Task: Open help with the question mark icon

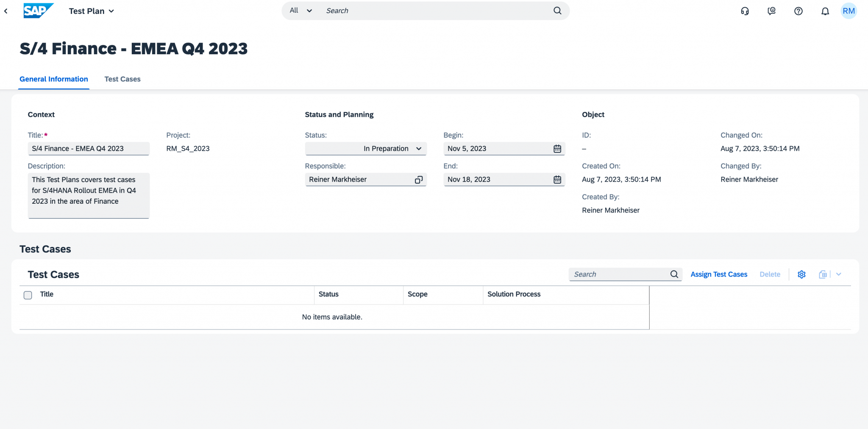Action: [x=798, y=11]
